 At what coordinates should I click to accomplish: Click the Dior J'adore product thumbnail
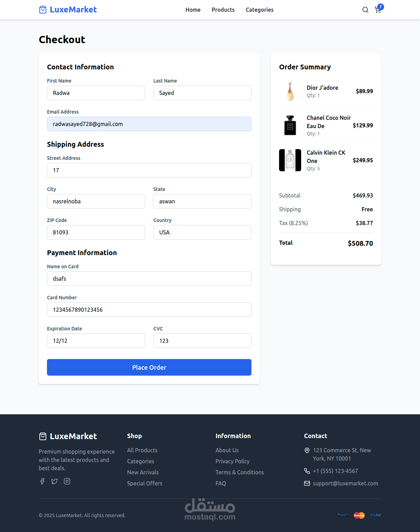[290, 91]
